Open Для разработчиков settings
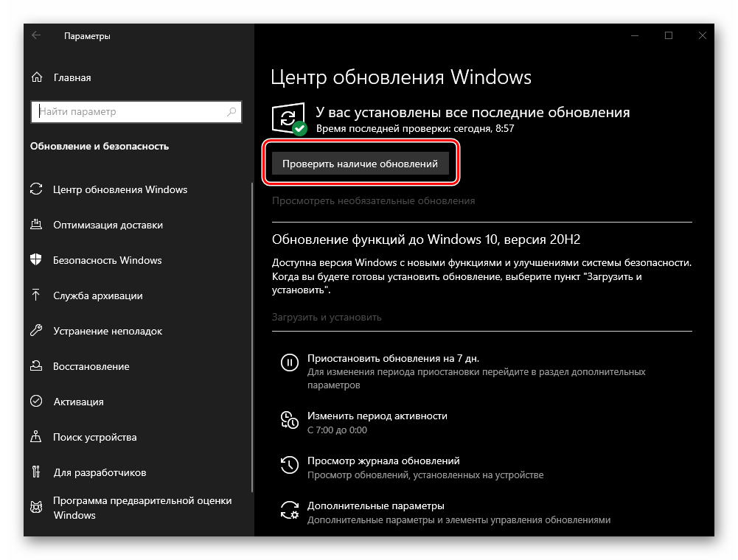The width and height of the screenshot is (738, 560). (x=100, y=472)
